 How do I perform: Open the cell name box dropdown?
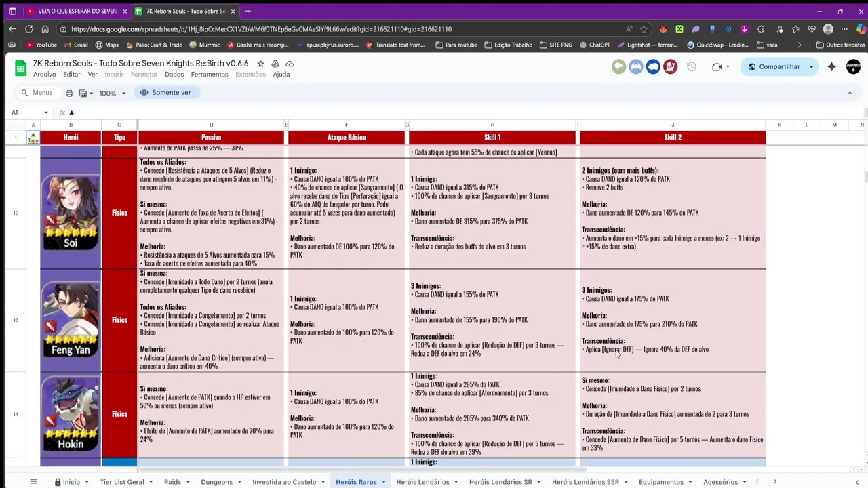pos(46,113)
